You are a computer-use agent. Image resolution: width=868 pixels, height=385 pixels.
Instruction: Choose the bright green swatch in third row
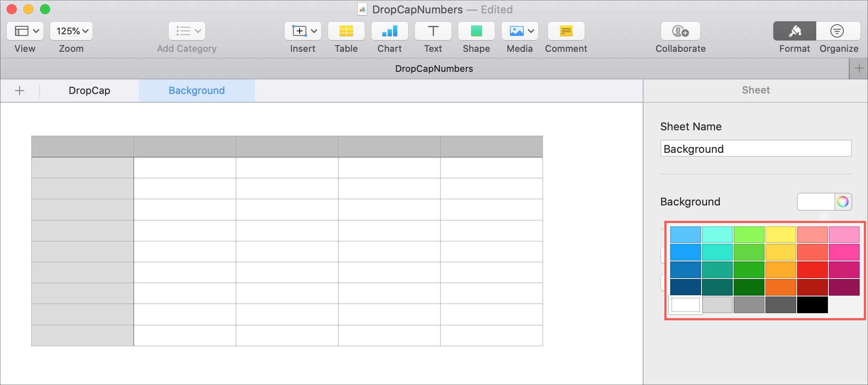[x=749, y=270]
